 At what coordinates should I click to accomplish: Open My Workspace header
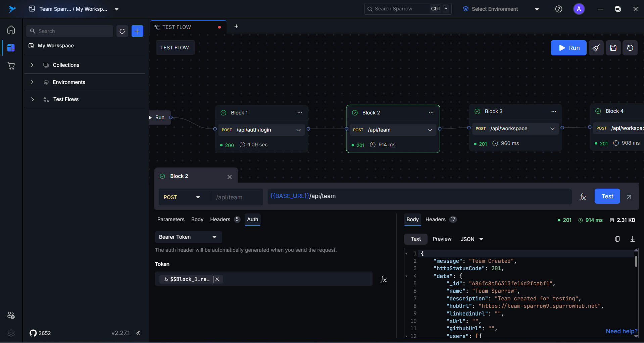(56, 46)
